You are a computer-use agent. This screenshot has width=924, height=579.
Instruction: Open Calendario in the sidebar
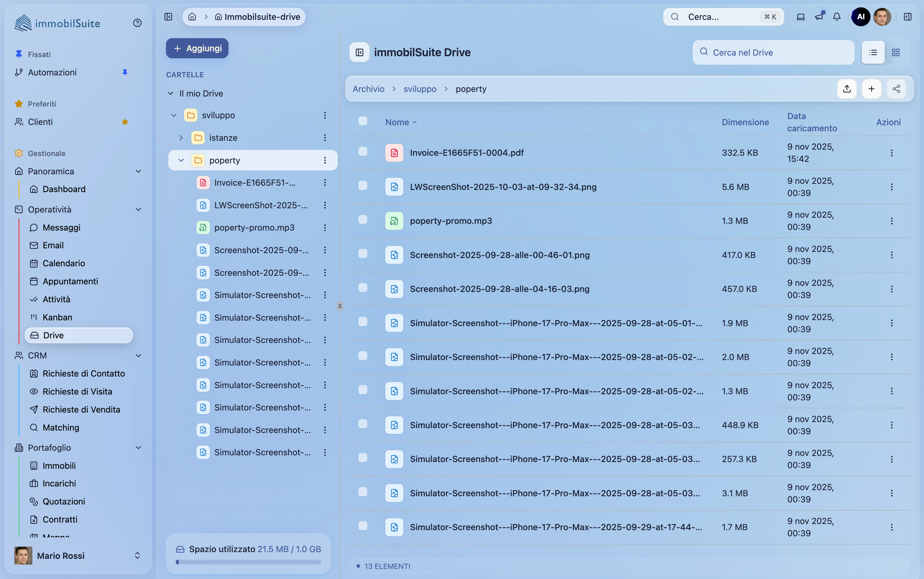tap(64, 264)
